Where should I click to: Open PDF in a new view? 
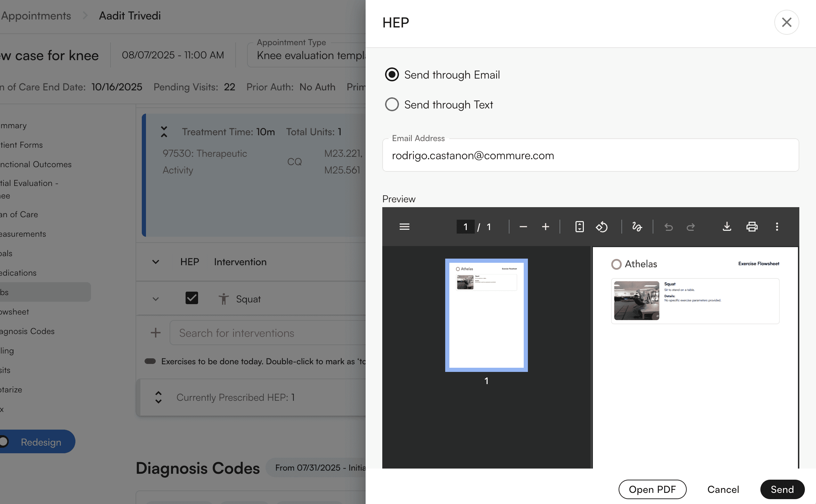click(652, 489)
